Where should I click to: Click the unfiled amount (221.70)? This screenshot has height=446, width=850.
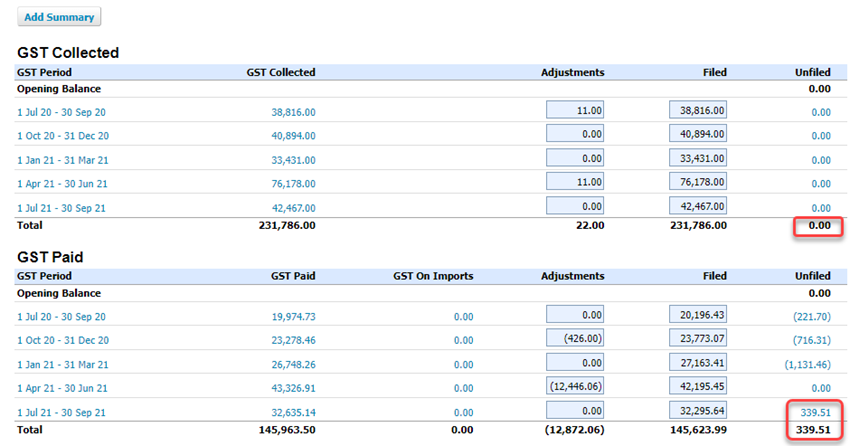pyautogui.click(x=812, y=316)
